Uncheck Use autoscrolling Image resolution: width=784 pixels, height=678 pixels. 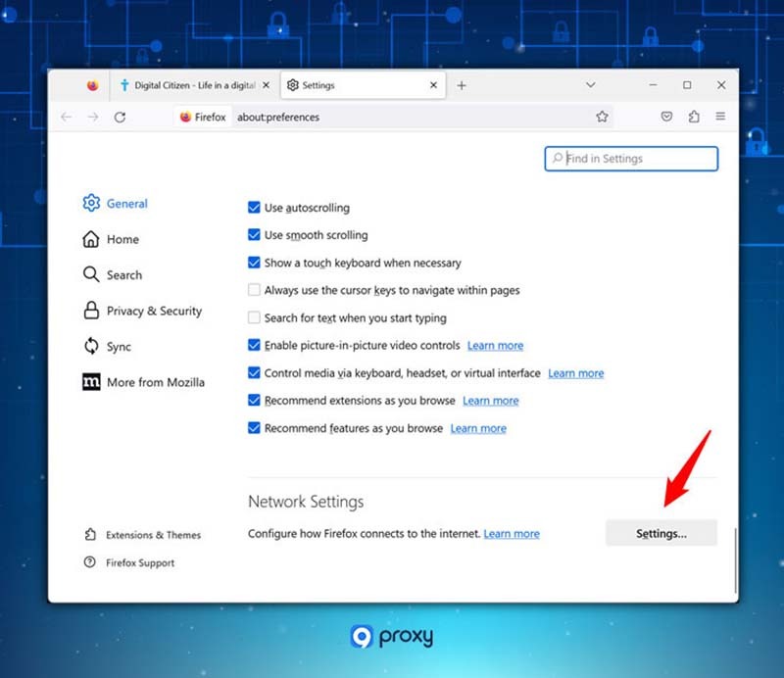[254, 208]
